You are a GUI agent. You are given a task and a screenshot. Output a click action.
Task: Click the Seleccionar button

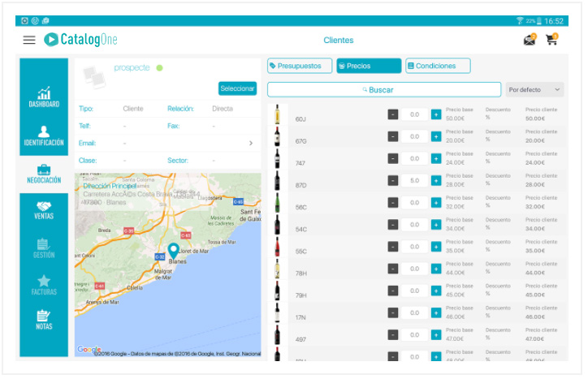point(237,88)
